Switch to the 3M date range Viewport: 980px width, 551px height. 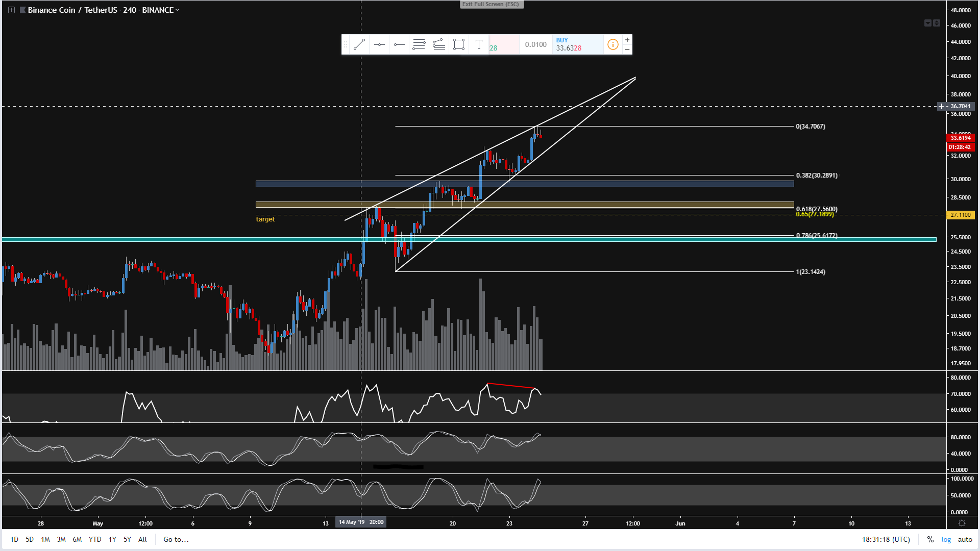point(61,539)
